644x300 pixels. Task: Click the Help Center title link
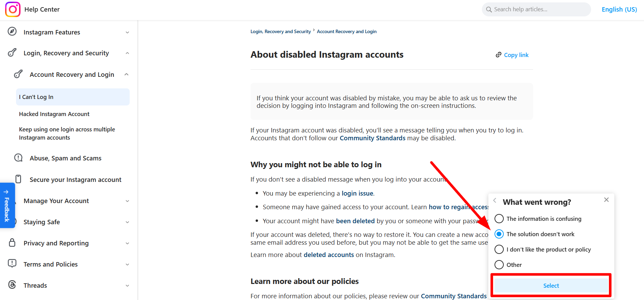(x=42, y=10)
